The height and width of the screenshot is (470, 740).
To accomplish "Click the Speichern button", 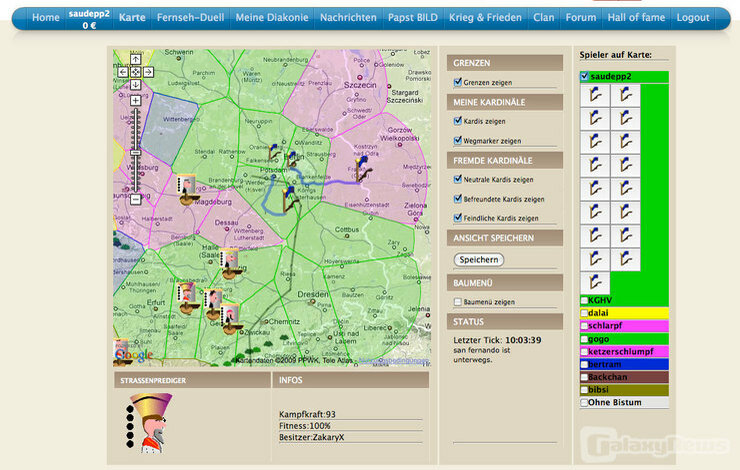I will pyautogui.click(x=479, y=260).
